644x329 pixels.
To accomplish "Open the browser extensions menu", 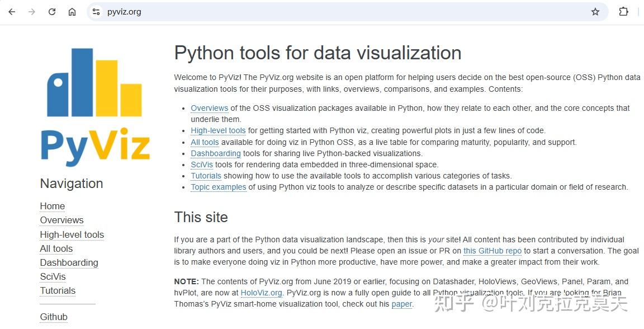I will (x=623, y=11).
